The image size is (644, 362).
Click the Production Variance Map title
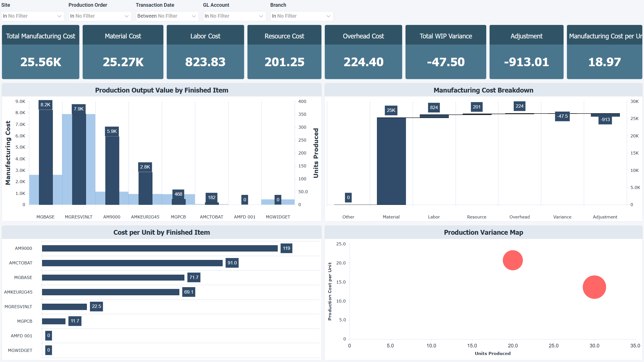(483, 232)
